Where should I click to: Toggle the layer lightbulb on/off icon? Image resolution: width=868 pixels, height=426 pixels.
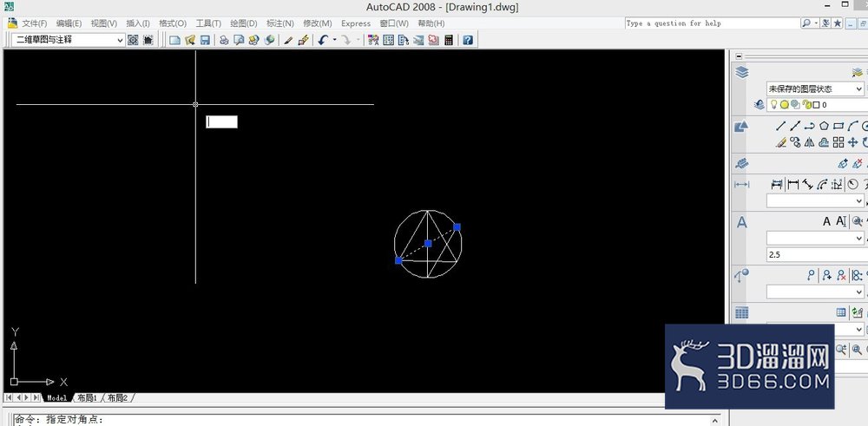click(773, 104)
